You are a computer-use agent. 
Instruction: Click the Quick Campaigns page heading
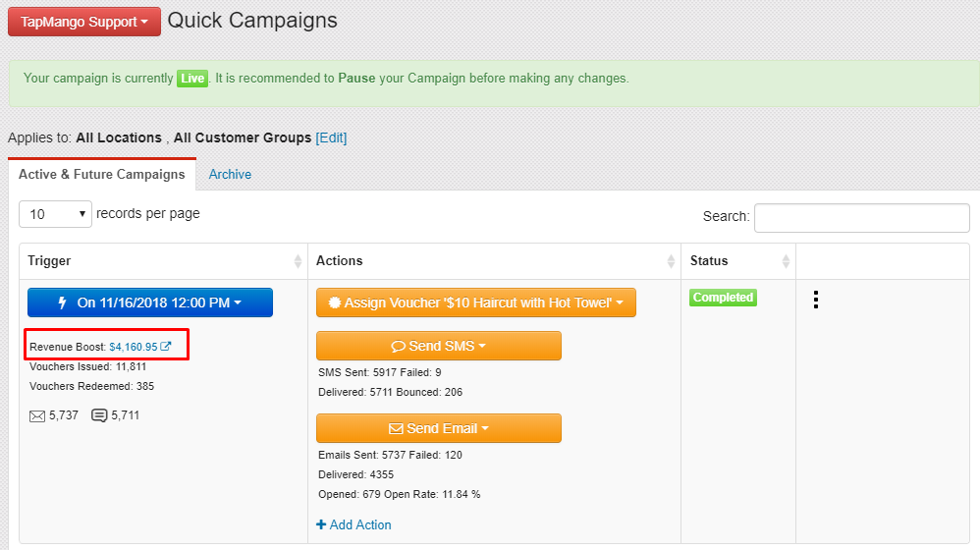(252, 21)
